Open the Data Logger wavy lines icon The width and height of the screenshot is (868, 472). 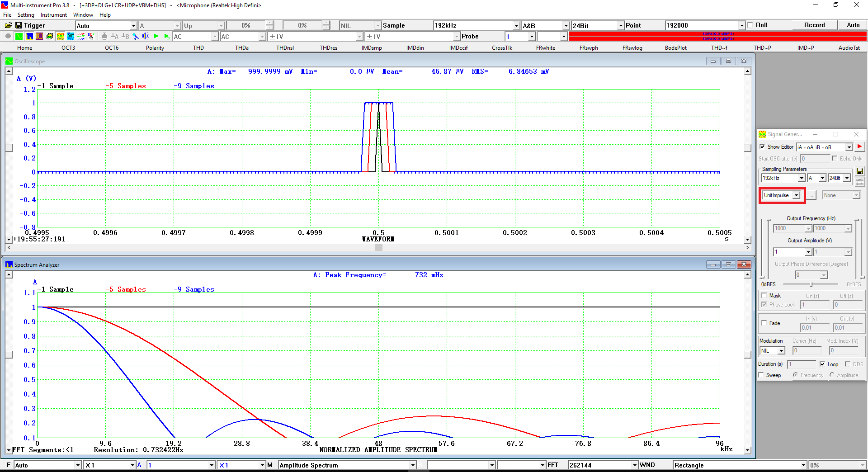coord(81,36)
